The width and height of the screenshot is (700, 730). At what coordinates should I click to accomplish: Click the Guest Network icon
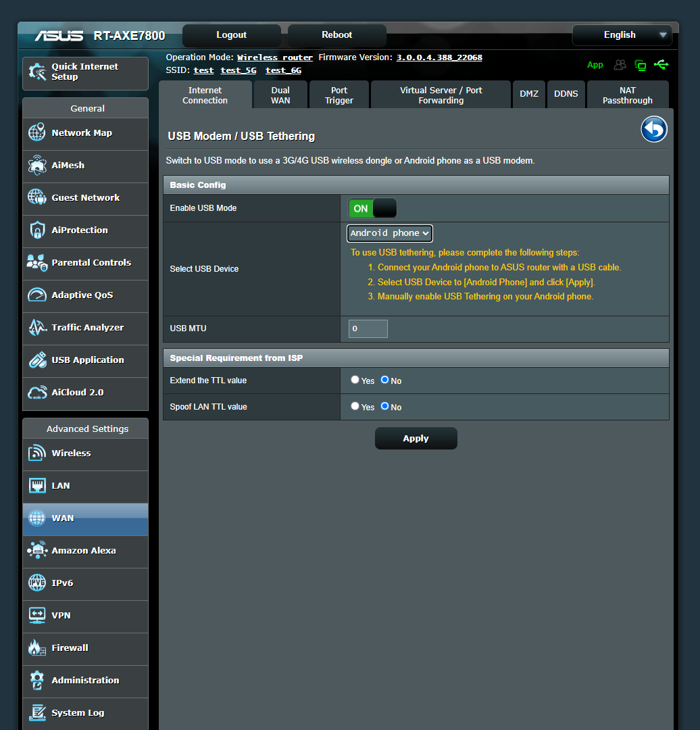point(37,197)
